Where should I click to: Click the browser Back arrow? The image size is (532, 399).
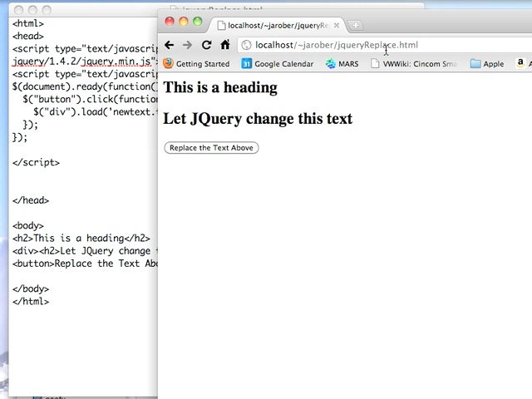pos(170,45)
